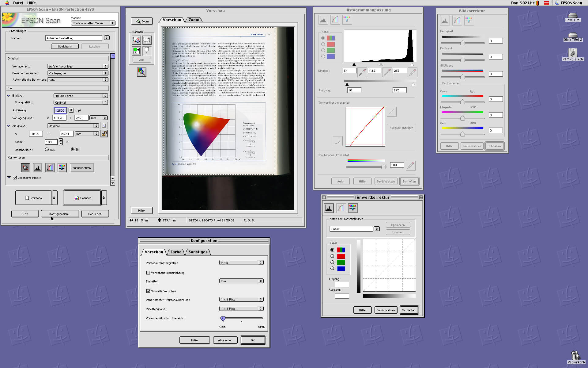The width and height of the screenshot is (588, 368).
Task: Open the Pipettengröße dropdown
Action: coord(241,309)
